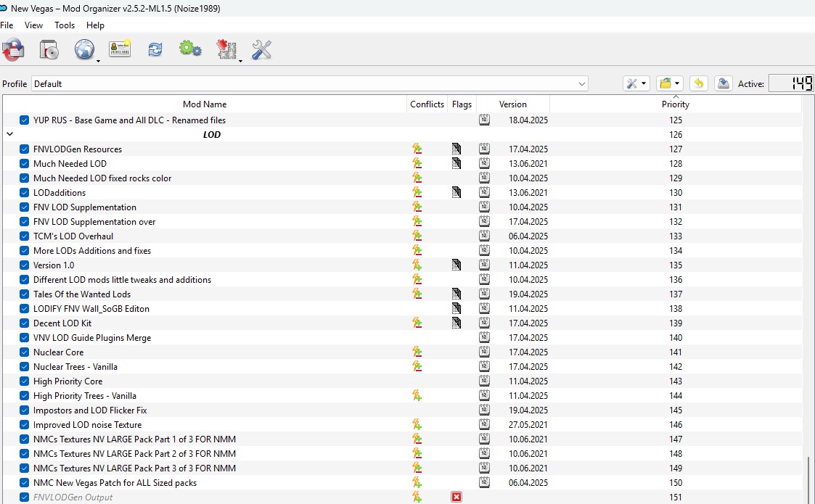The image size is (815, 504).
Task: Open the folder dropdown right of Profile
Action: [669, 83]
